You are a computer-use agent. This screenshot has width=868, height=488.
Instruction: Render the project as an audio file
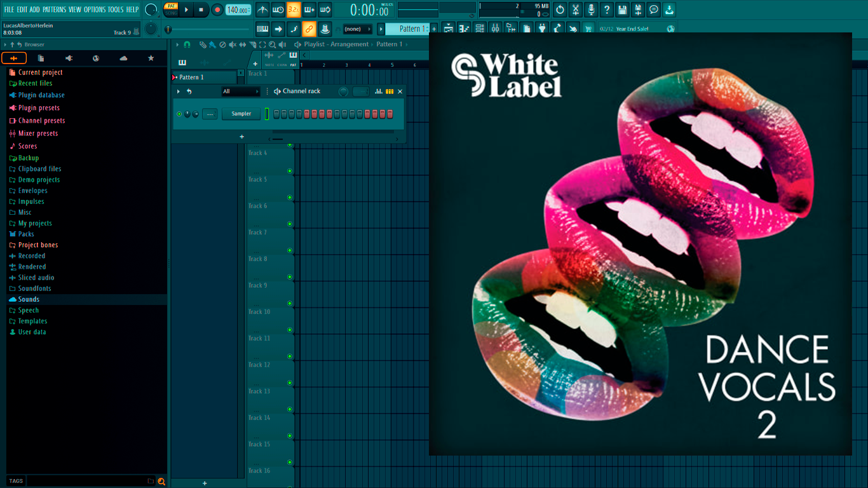tap(638, 10)
